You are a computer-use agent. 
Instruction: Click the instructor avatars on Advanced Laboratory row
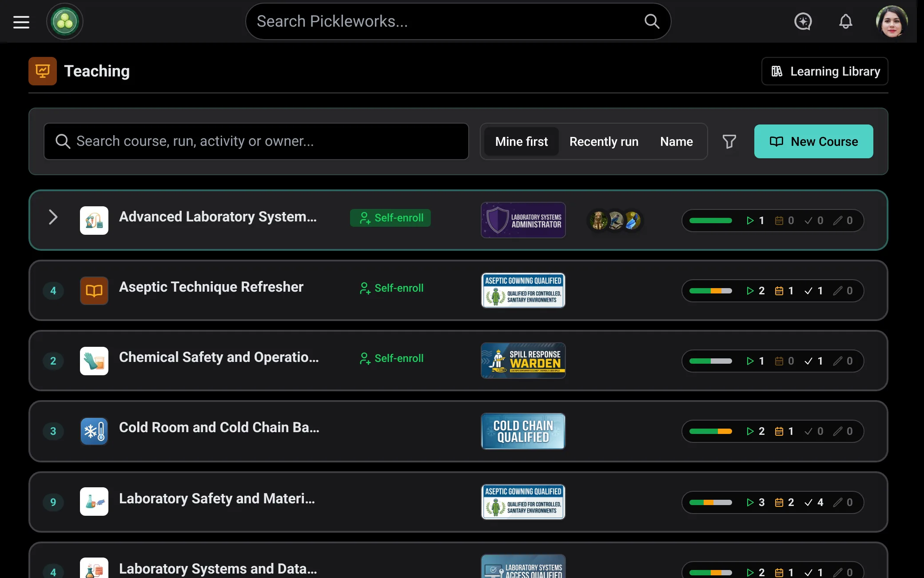coord(615,220)
